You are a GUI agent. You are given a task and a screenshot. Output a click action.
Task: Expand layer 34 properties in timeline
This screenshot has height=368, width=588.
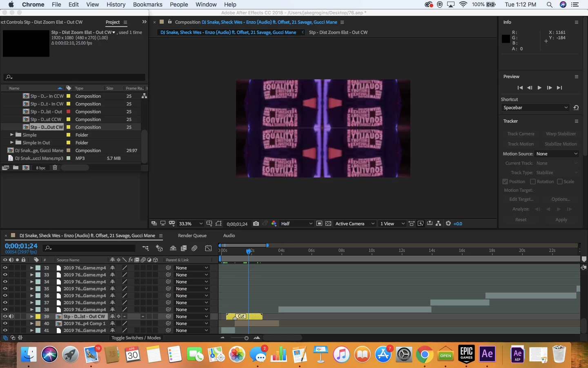[x=31, y=282]
